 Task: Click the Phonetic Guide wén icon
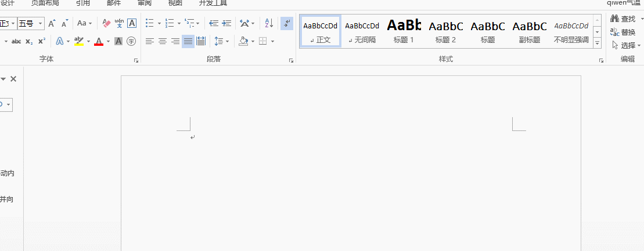(x=119, y=23)
